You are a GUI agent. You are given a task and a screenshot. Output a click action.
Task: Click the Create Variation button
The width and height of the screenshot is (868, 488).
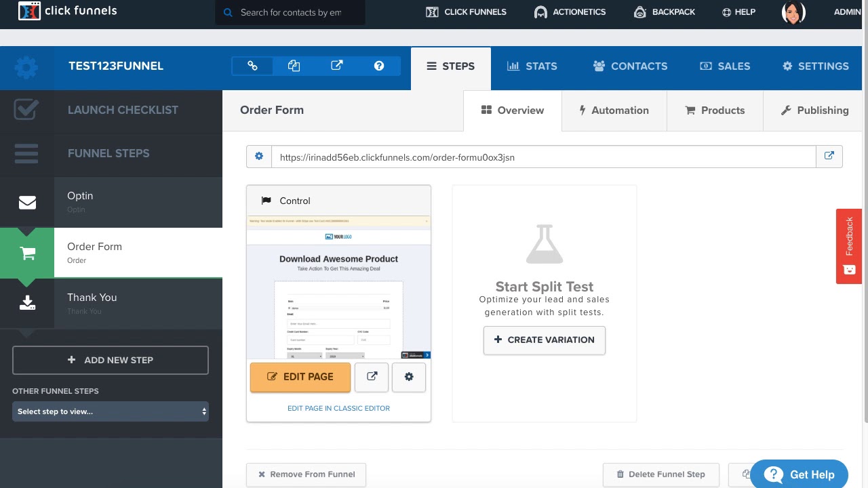(545, 340)
